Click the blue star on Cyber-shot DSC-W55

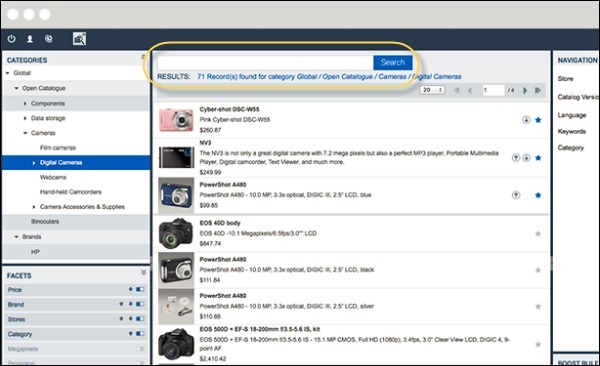(x=538, y=120)
